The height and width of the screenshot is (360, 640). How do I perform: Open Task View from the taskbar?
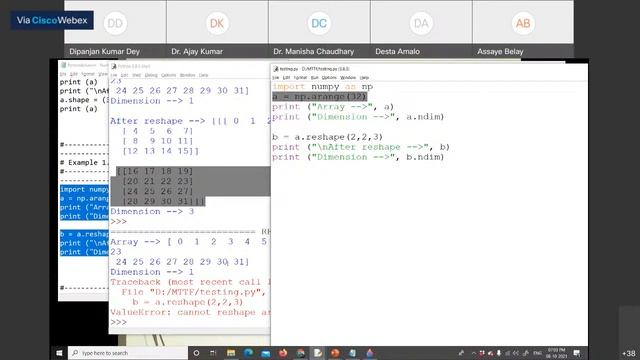point(213,353)
